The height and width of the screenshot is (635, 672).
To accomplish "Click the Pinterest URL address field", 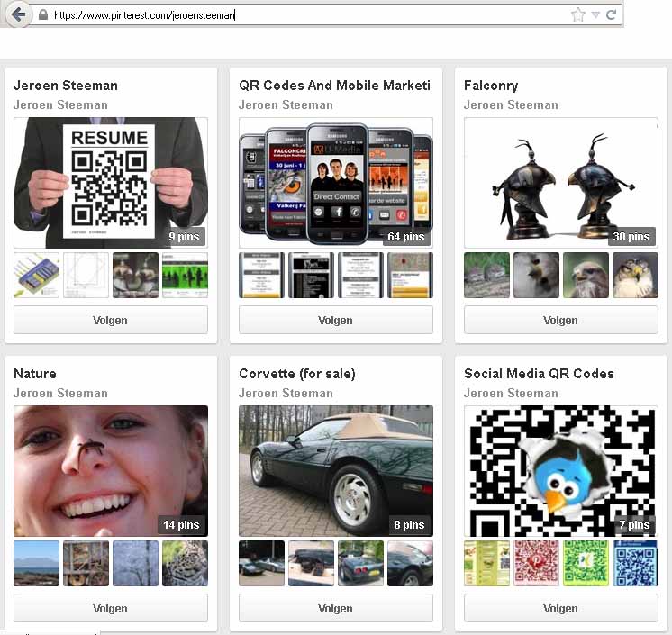I will click(x=300, y=15).
